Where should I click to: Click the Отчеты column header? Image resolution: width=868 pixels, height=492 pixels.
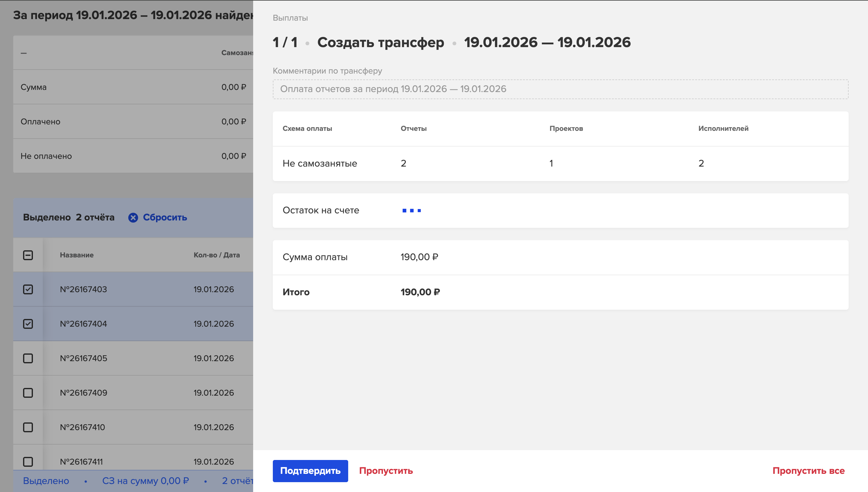click(413, 129)
